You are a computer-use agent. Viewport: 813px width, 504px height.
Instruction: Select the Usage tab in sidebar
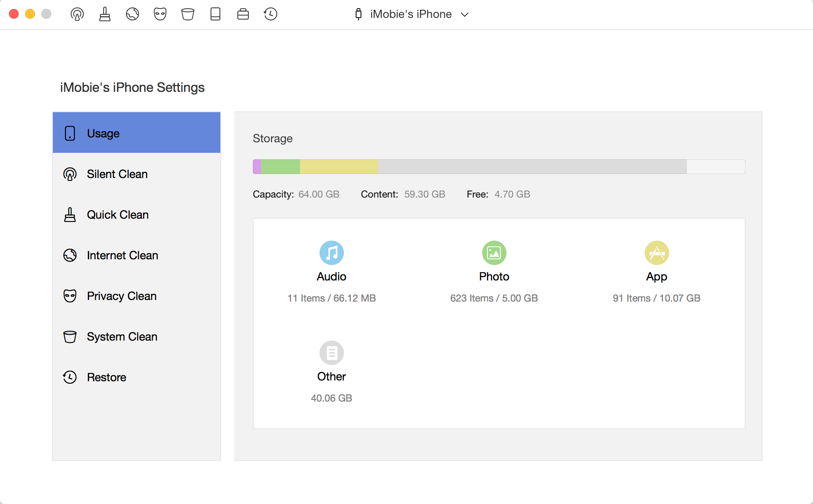coord(137,133)
